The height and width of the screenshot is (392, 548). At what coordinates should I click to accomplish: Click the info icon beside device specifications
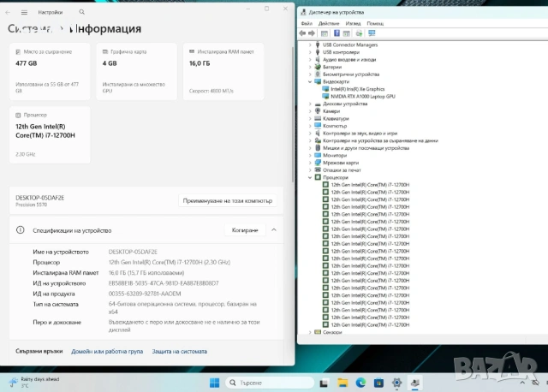click(21, 230)
